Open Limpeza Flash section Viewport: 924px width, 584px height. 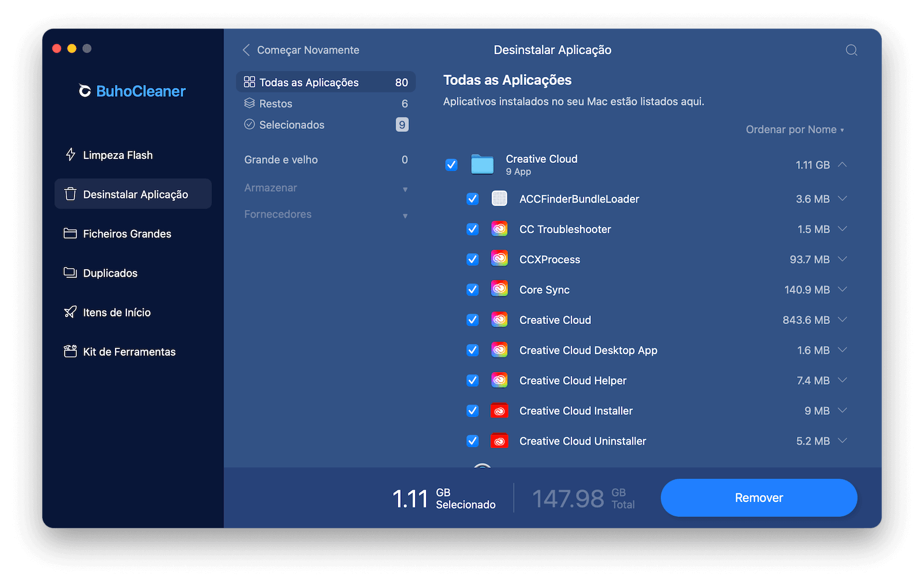133,155
